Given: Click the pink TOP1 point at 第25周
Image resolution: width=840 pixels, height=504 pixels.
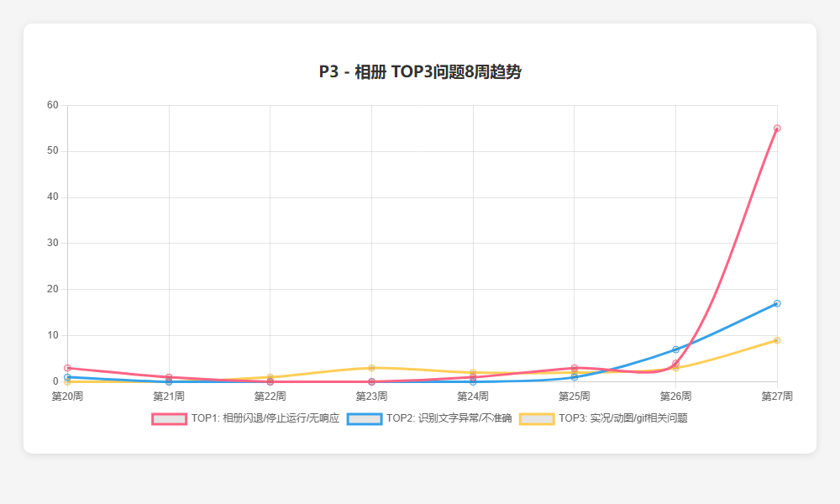Looking at the screenshot, I should [x=575, y=368].
